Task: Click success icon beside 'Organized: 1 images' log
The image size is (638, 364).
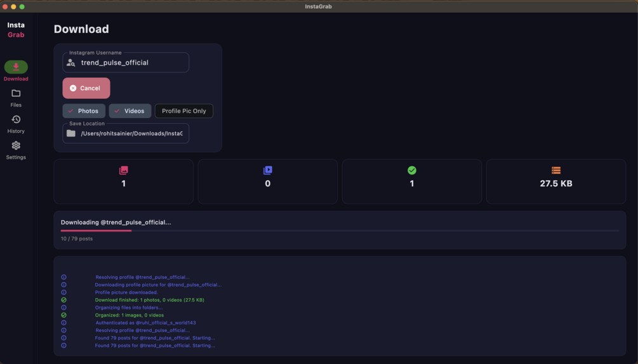Action: click(64, 315)
